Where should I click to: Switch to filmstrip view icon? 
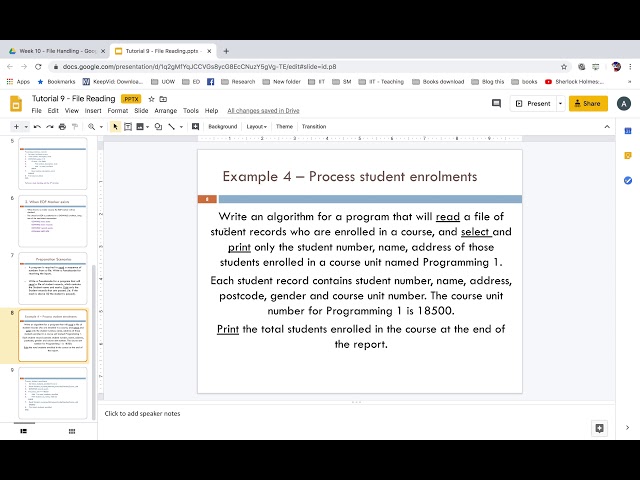(24, 431)
